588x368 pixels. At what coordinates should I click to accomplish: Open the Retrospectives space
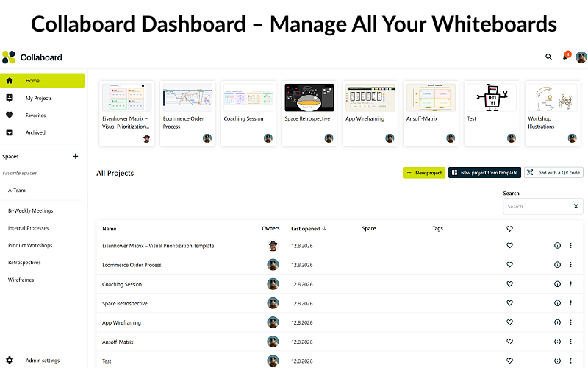pyautogui.click(x=24, y=263)
